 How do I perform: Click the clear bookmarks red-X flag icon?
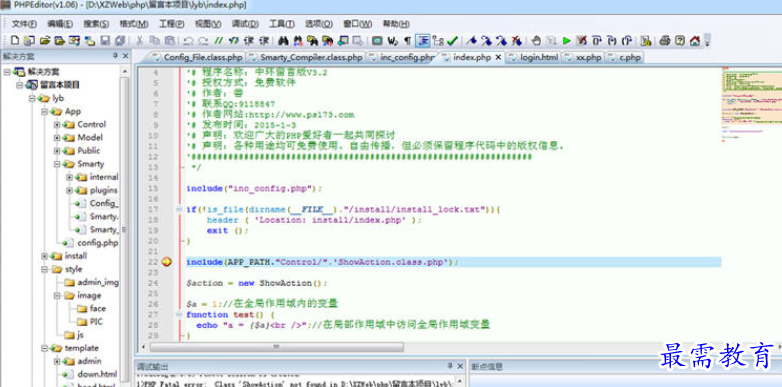tap(517, 40)
